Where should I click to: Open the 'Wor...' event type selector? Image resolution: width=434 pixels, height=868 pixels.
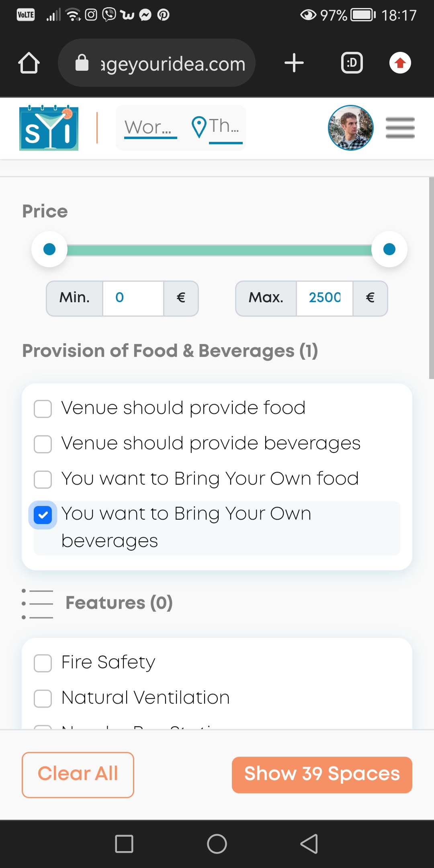click(150, 128)
